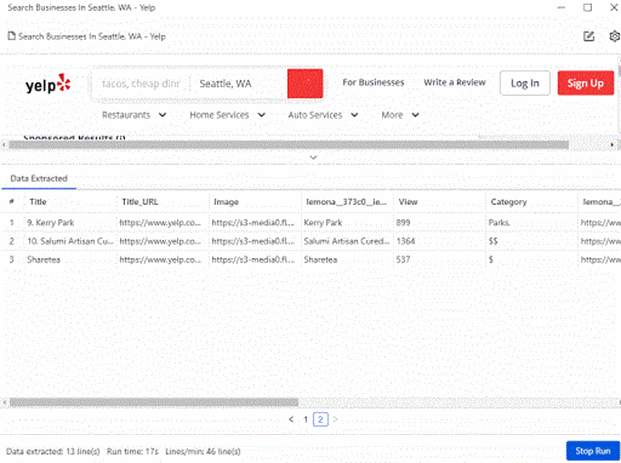Click the red search button
The image size is (621, 463).
click(x=305, y=84)
